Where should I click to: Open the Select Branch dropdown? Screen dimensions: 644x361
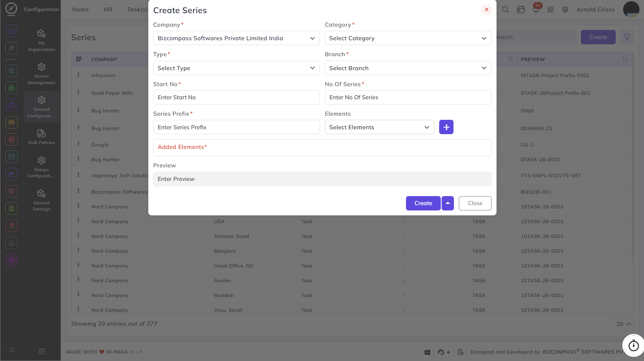point(408,68)
